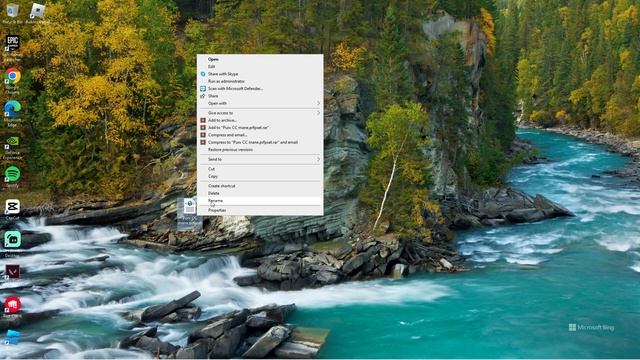Select the Microsoft Edge desktop icon
Viewport: 640px width, 360px height.
[x=13, y=109]
